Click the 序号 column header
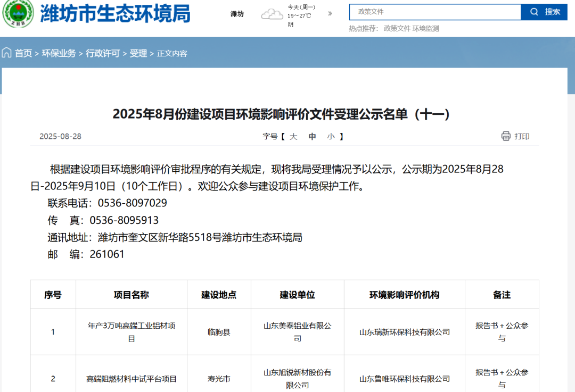575x392 pixels. pos(53,295)
